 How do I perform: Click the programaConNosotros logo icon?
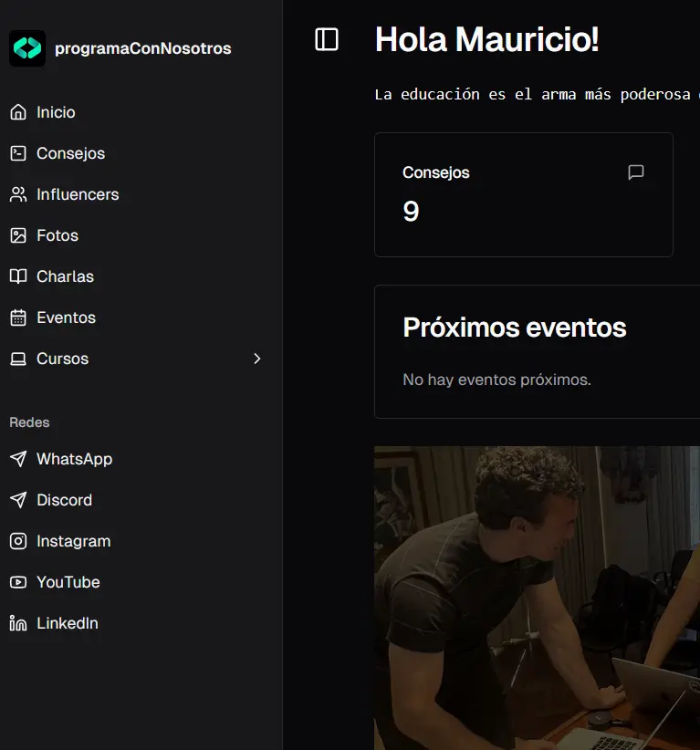click(27, 48)
